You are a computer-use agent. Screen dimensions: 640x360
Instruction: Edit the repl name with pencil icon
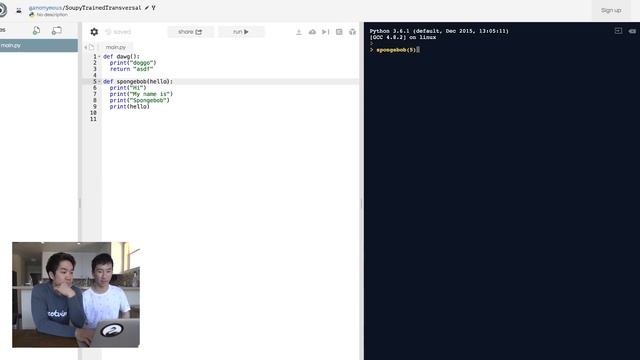147,8
